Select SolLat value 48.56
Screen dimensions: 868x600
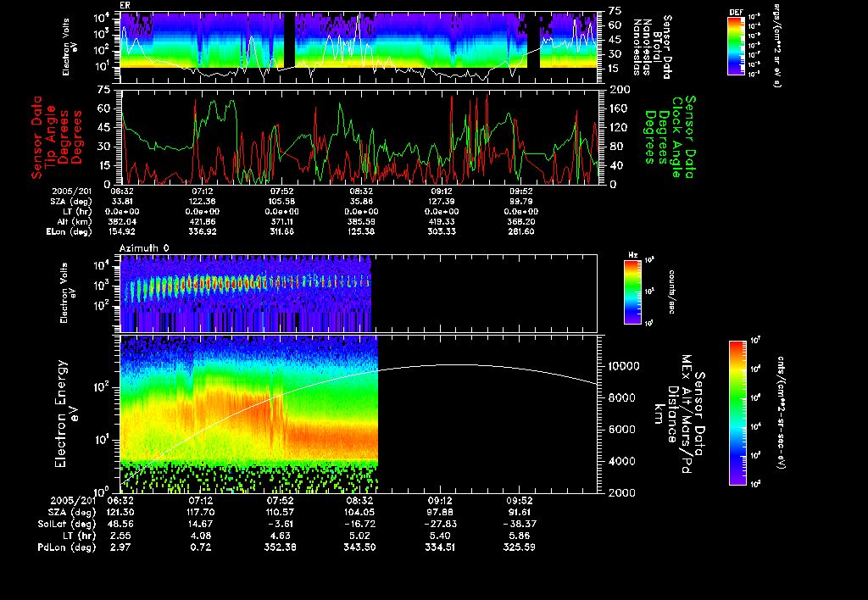pyautogui.click(x=120, y=524)
